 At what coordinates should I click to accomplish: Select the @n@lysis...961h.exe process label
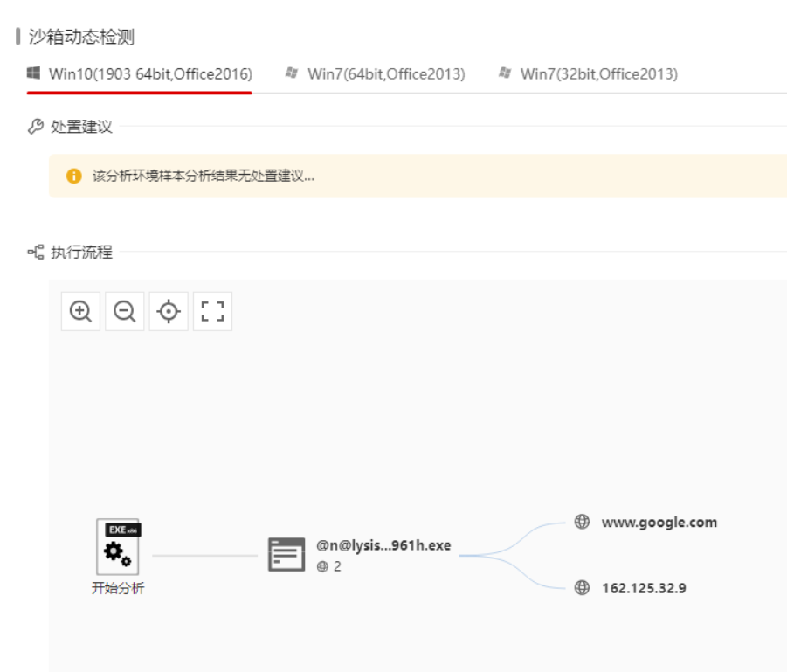pos(383,545)
